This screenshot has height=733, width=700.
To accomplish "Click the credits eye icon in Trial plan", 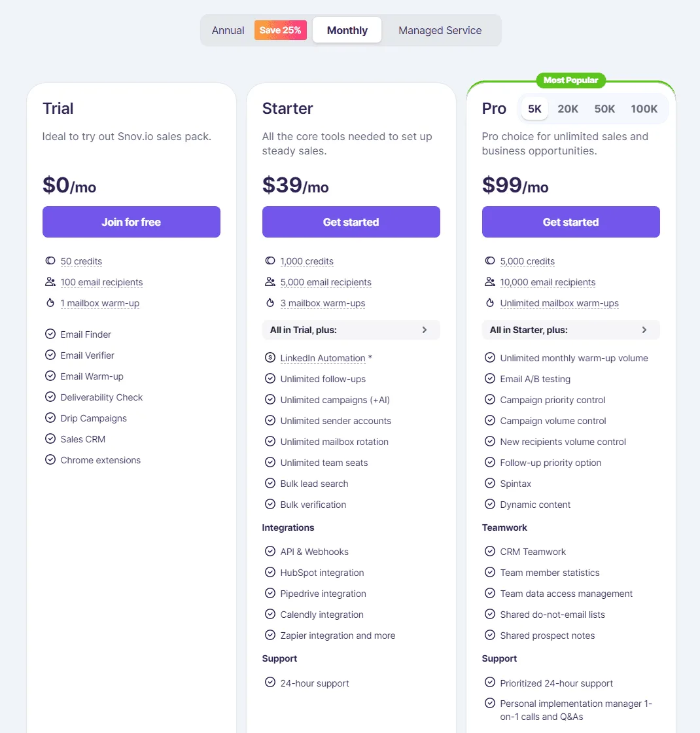I will [x=50, y=261].
